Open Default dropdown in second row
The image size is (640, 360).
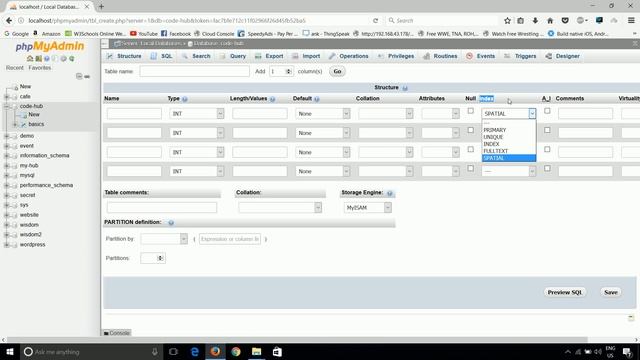tap(323, 133)
